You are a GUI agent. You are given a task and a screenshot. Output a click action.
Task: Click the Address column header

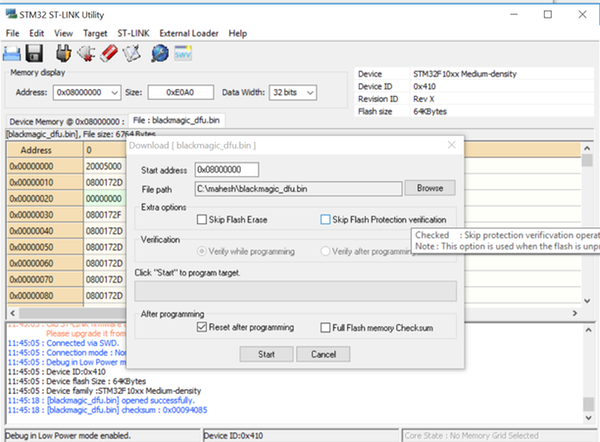[x=45, y=150]
